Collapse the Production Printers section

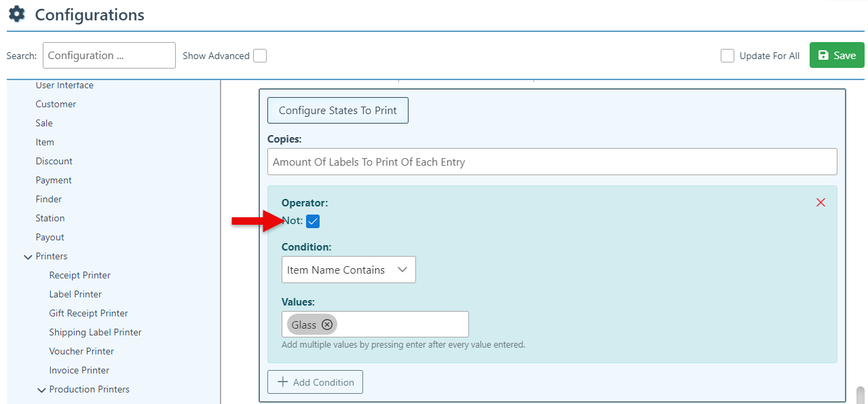[x=41, y=390]
